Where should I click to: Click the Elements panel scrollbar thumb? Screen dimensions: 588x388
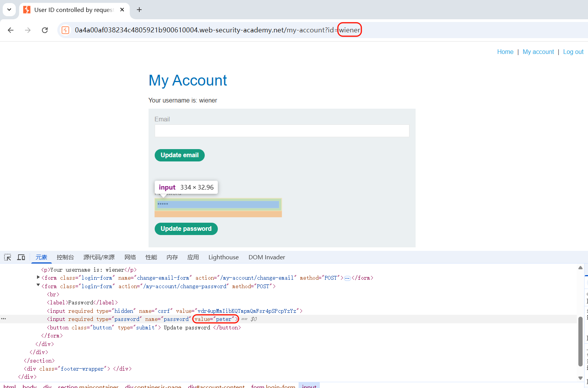pyautogui.click(x=580, y=341)
